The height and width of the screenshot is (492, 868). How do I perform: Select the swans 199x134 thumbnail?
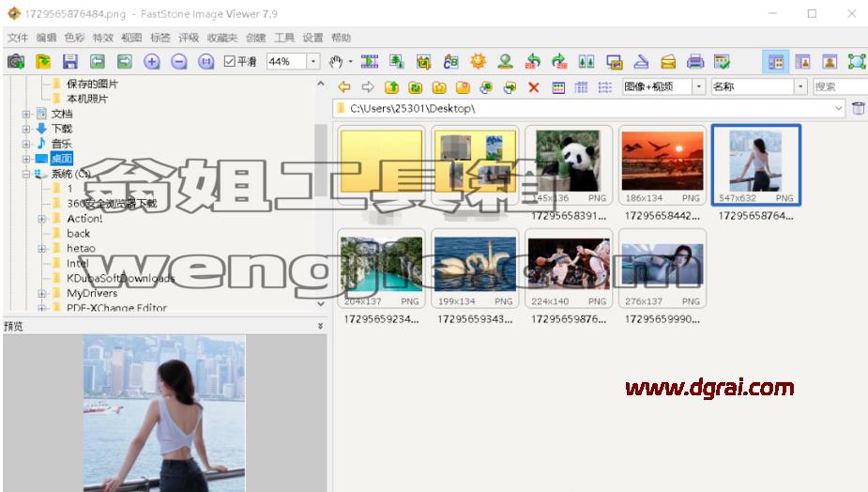click(x=475, y=269)
